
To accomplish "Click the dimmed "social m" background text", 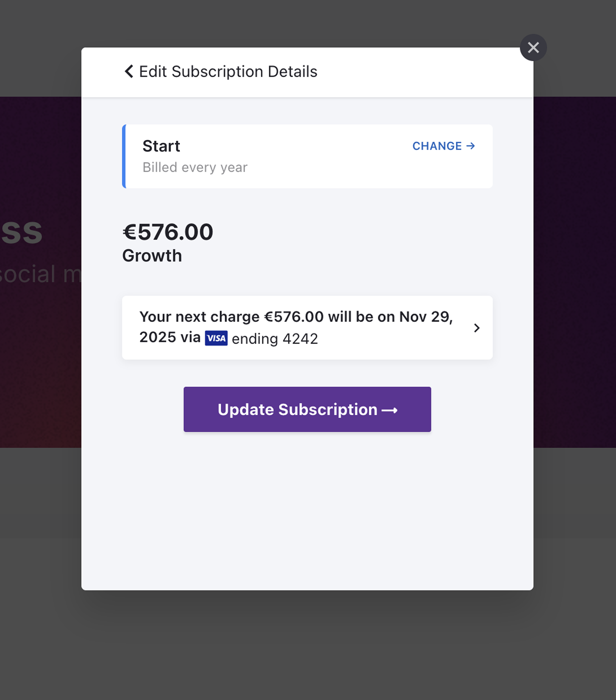I will click(x=40, y=274).
